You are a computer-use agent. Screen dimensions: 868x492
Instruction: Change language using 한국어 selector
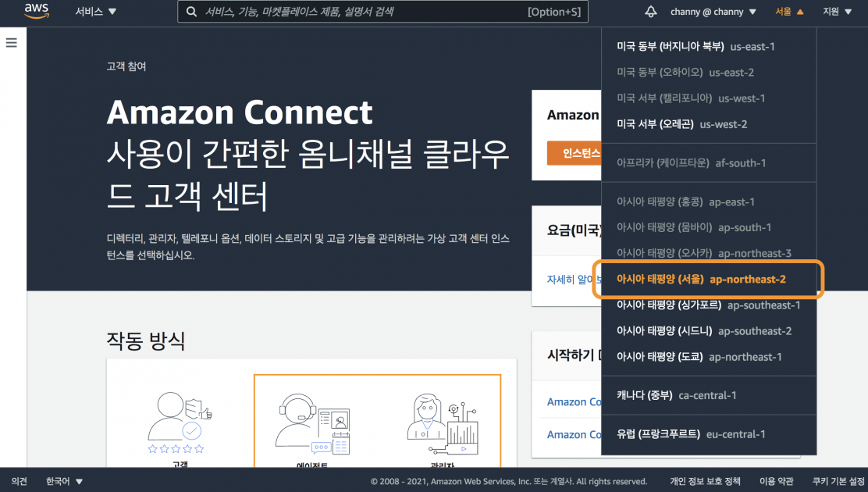64,481
